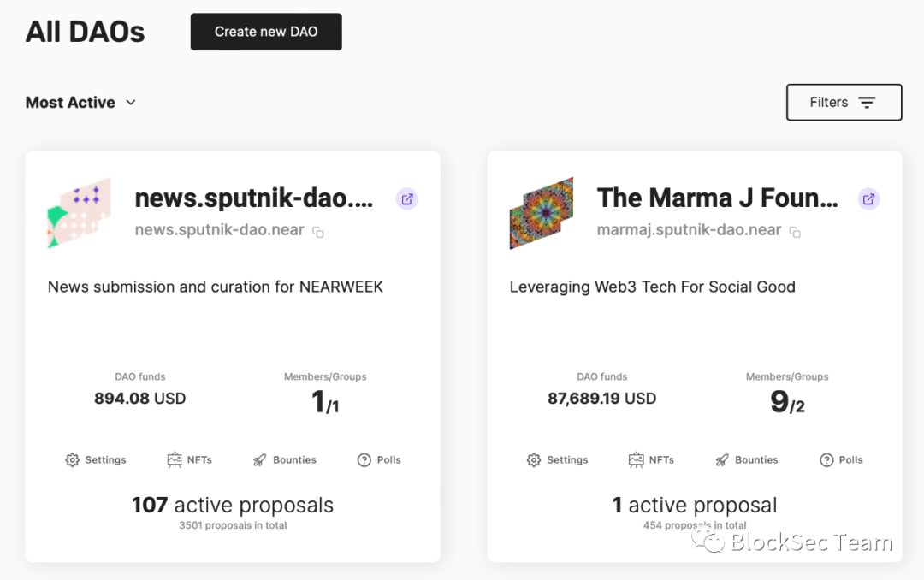
Task: Open the news.sputnik-dao title link
Action: (x=254, y=198)
